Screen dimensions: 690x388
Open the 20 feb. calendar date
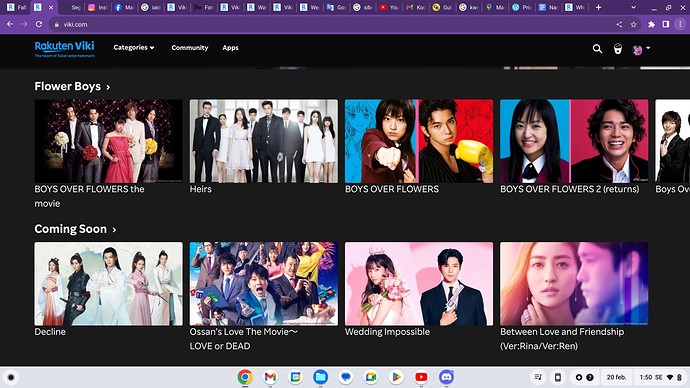point(616,377)
